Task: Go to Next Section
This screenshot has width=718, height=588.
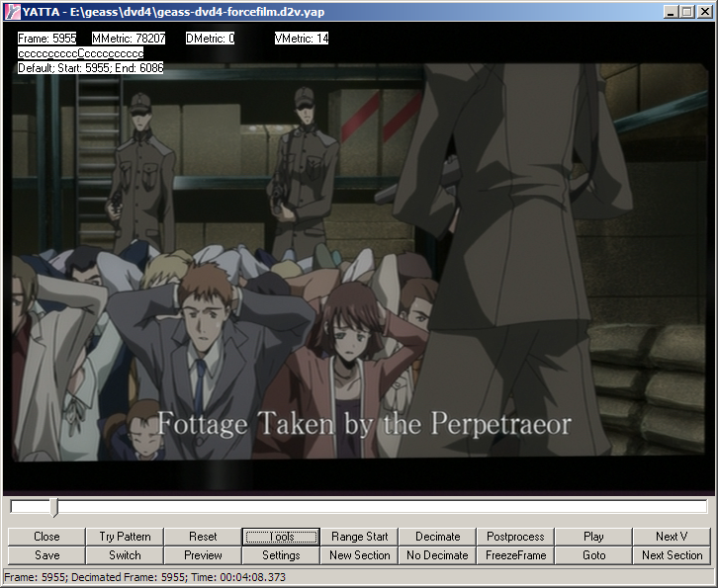Action: (672, 555)
